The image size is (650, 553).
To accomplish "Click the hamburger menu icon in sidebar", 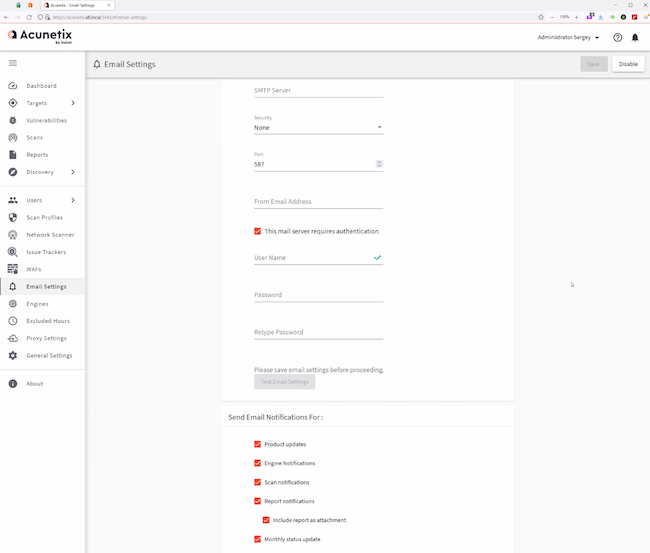I will tap(13, 63).
